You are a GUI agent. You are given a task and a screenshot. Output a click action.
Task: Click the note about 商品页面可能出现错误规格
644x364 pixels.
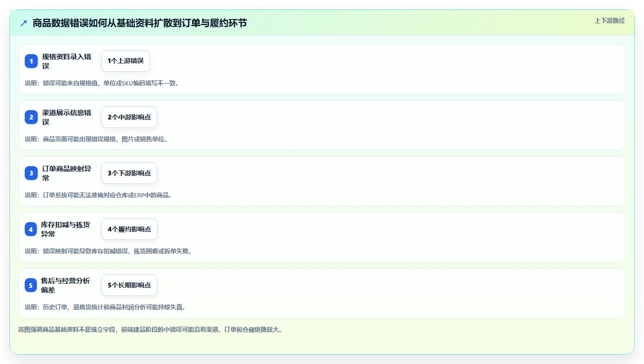(96, 139)
